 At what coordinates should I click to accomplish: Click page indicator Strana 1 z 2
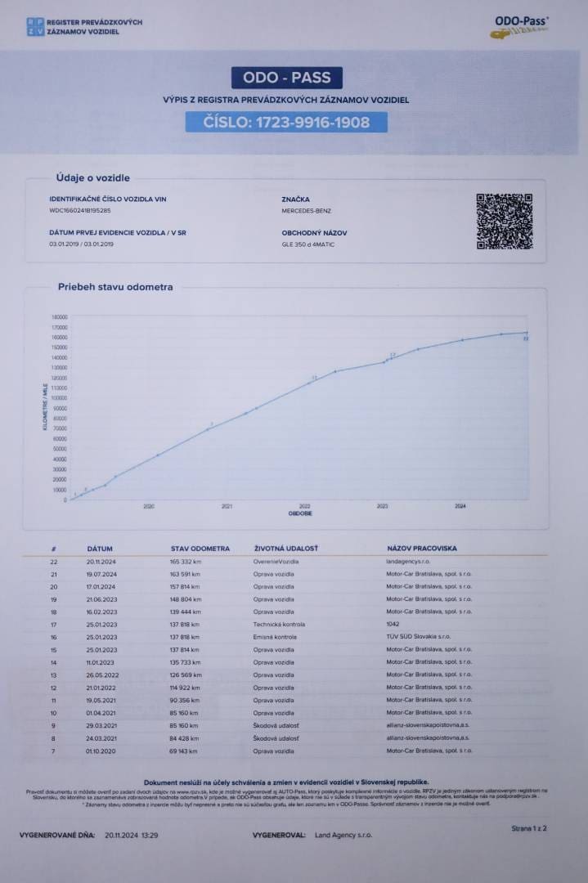point(529,828)
